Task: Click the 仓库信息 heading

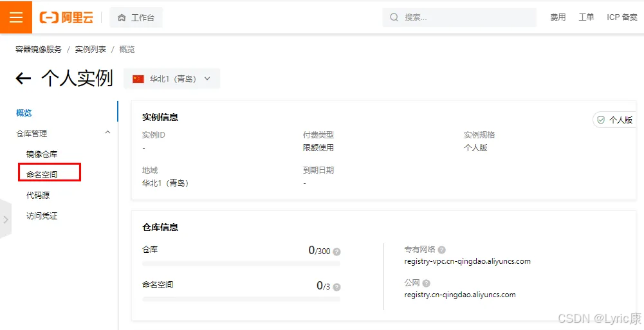Action: 160,227
